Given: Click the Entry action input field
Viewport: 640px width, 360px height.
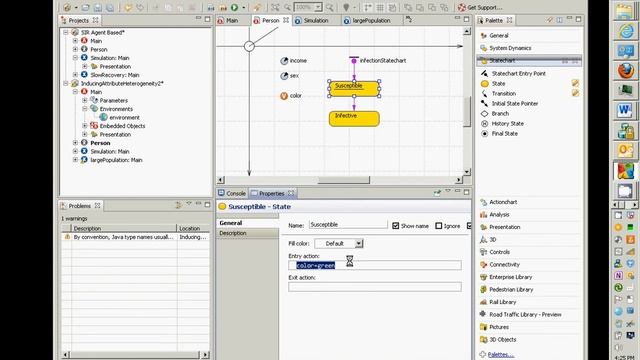Looking at the screenshot, I should (375, 265).
